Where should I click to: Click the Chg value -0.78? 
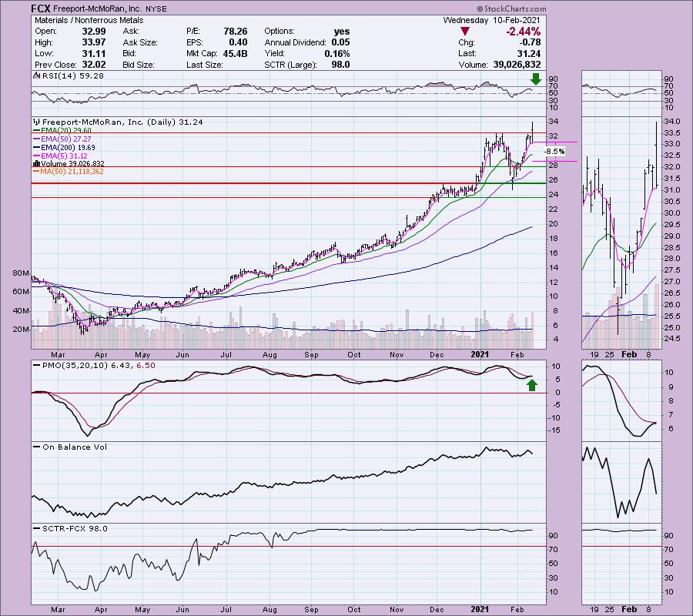(530, 42)
